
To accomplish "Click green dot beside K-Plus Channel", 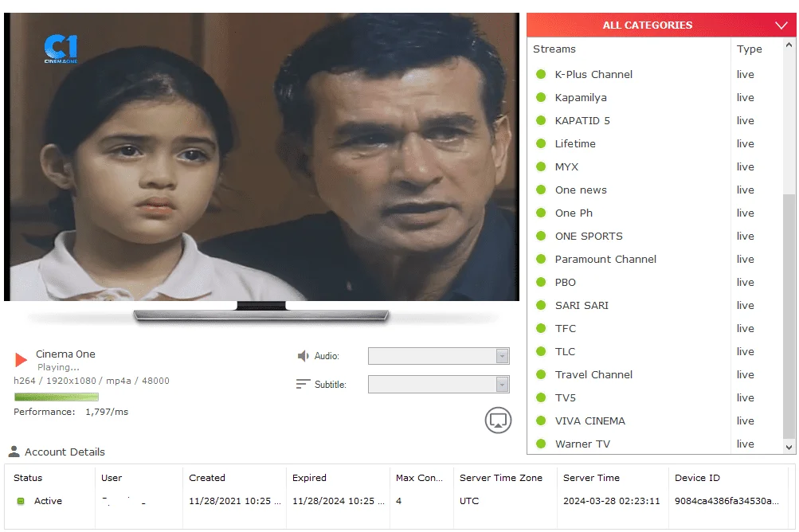I will click(x=541, y=74).
